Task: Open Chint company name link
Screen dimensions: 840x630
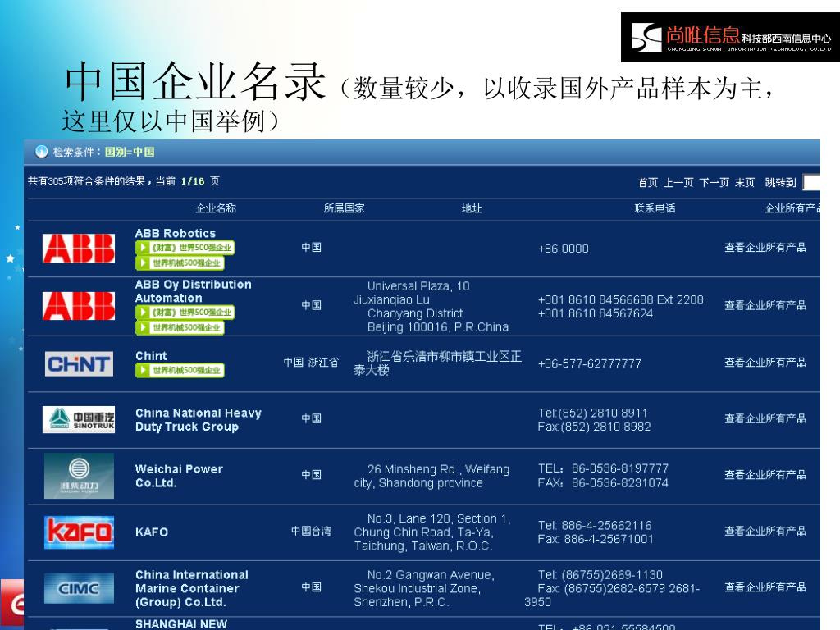Action: pyautogui.click(x=151, y=356)
